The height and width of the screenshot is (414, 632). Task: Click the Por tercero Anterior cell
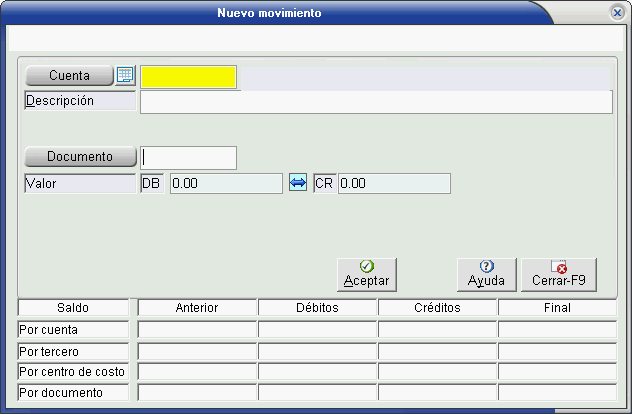197,351
